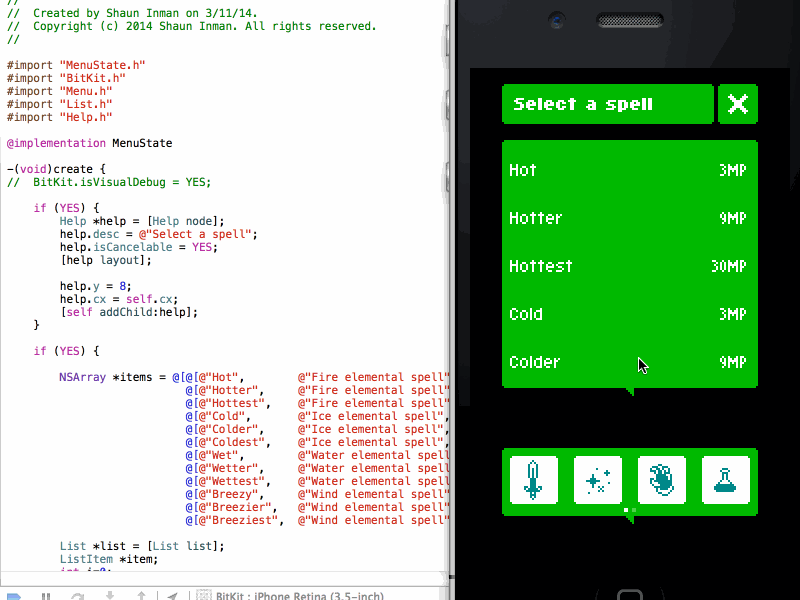Image resolution: width=800 pixels, height=600 pixels.
Task: Click the step over debug icon
Action: click(x=77, y=596)
